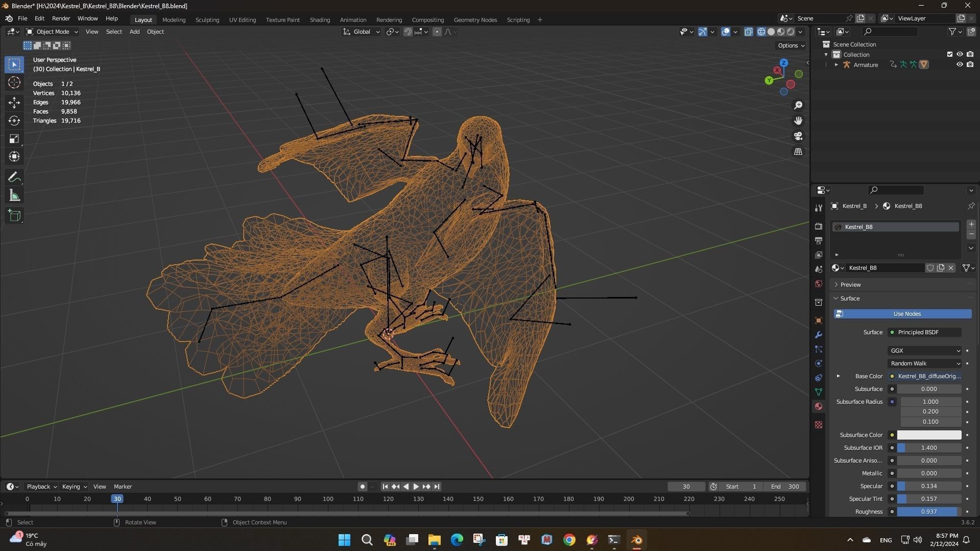The height and width of the screenshot is (551, 980).
Task: Open the Physics properties tab
Action: pos(819,363)
